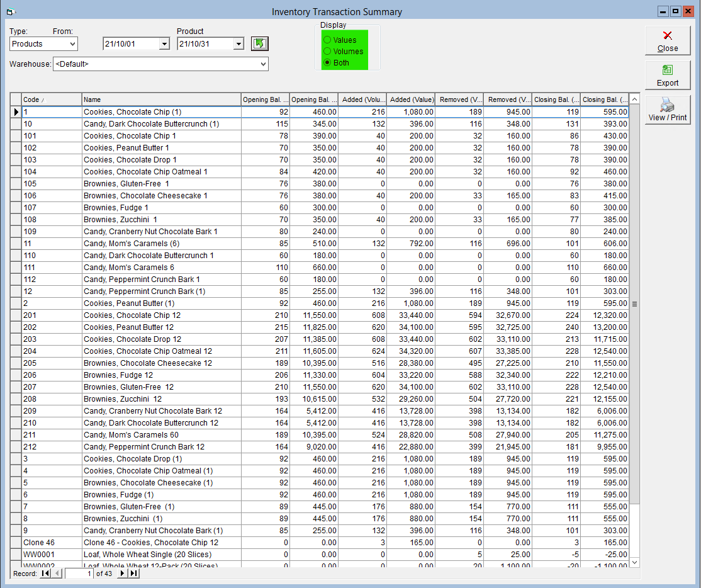Click the 'of 43' record count text

tap(104, 574)
